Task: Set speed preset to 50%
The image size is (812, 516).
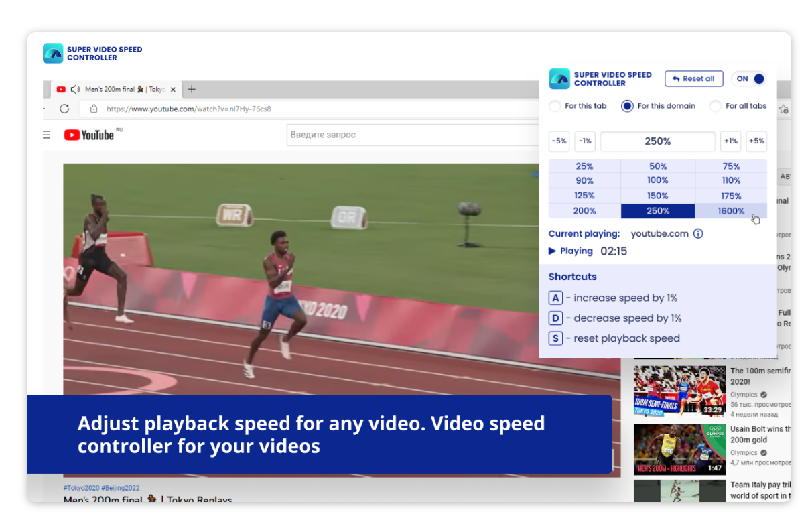Action: (x=658, y=166)
